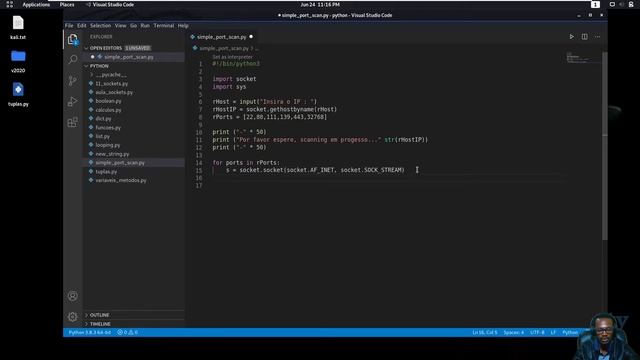Image resolution: width=640 pixels, height=360 pixels.
Task: Open the Extensions view
Action: tap(73, 122)
